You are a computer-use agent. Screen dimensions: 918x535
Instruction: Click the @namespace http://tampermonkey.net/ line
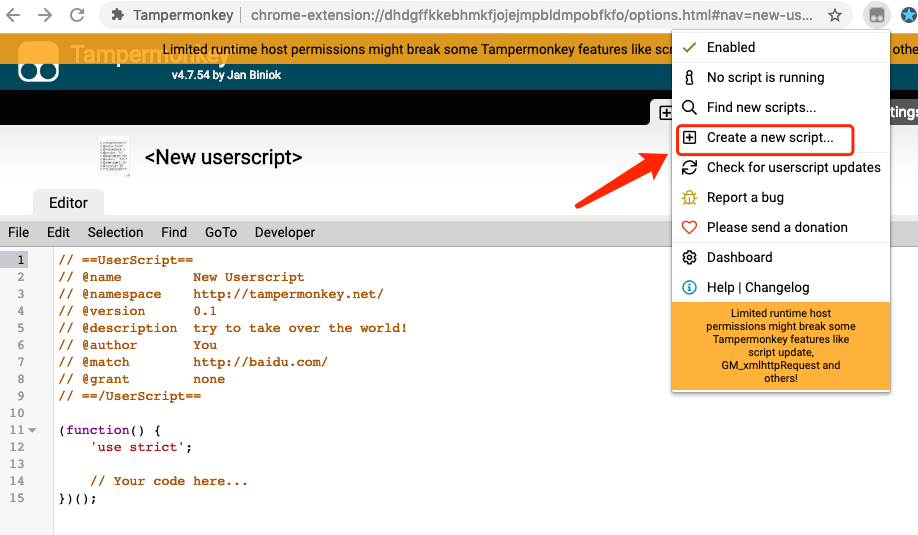[221, 294]
